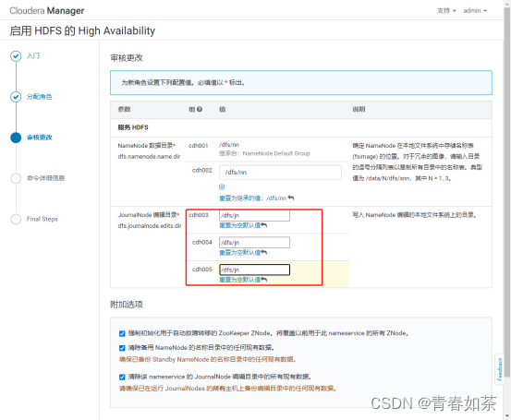Click the 命令详细信息 step label
The width and height of the screenshot is (511, 420).
coord(45,178)
